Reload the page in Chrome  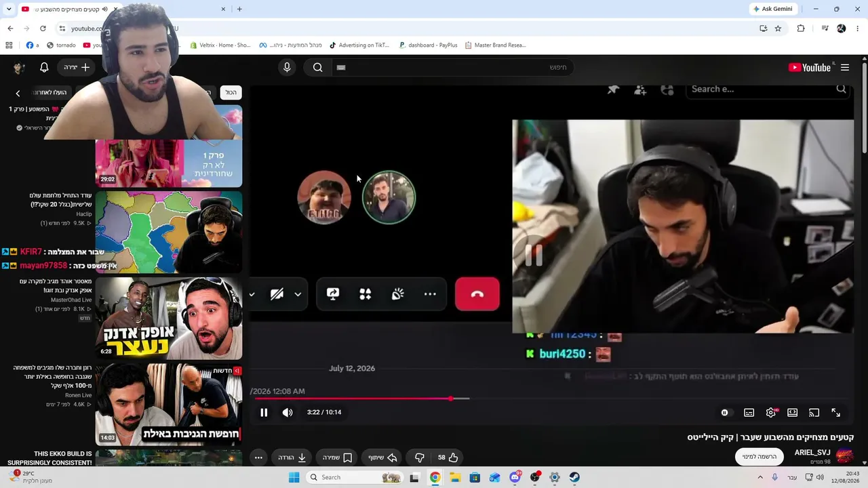[43, 28]
